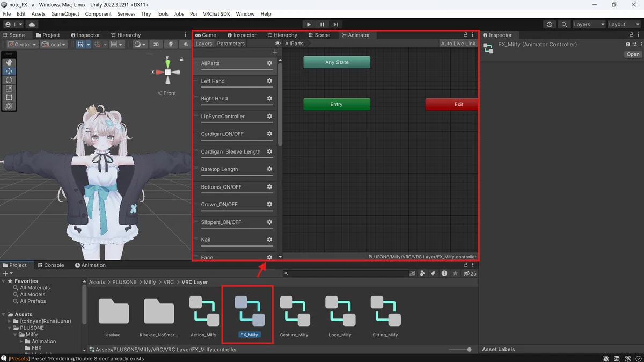The width and height of the screenshot is (644, 362).
Task: Open settings gear for Bottoms_ON/OFF layer
Action: (269, 187)
